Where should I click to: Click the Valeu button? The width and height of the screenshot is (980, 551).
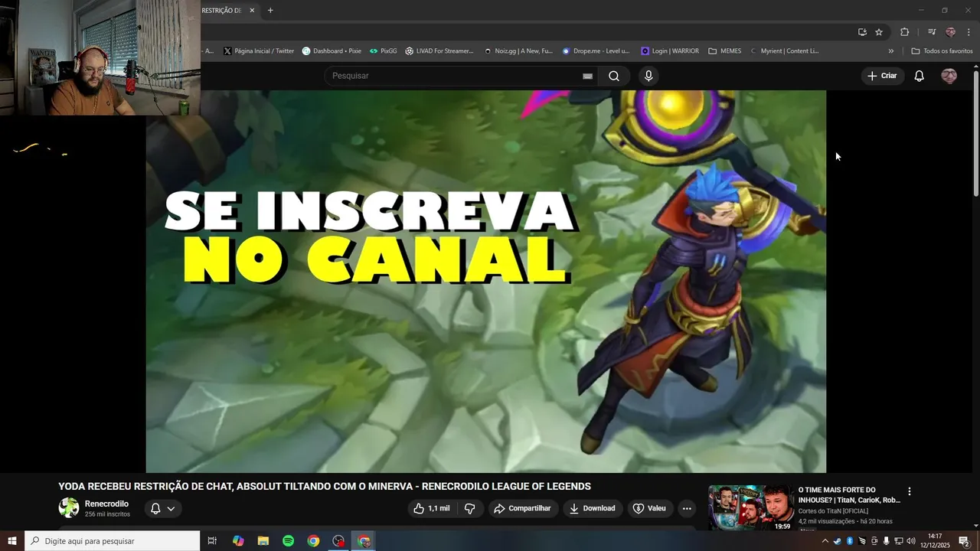pyautogui.click(x=649, y=508)
